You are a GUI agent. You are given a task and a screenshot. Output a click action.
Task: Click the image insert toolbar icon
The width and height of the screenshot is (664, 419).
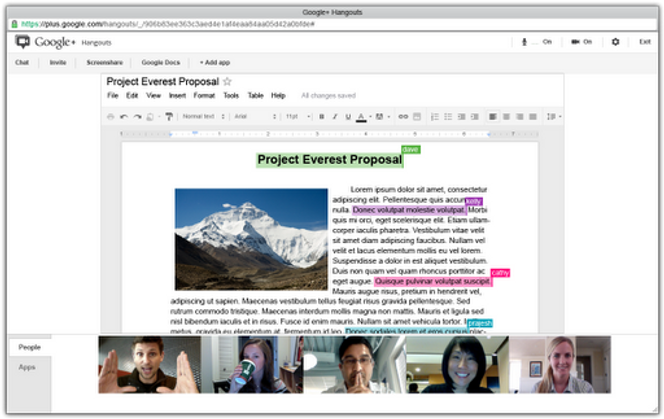379,117
